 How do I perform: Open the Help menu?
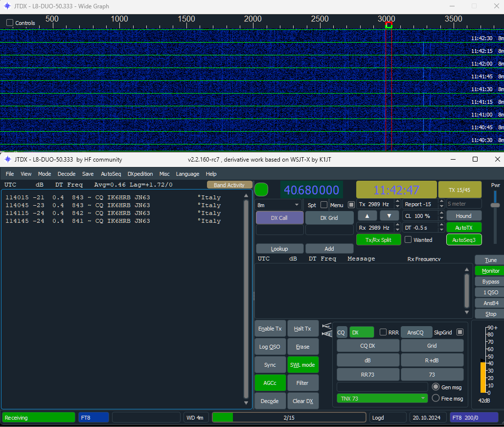211,174
